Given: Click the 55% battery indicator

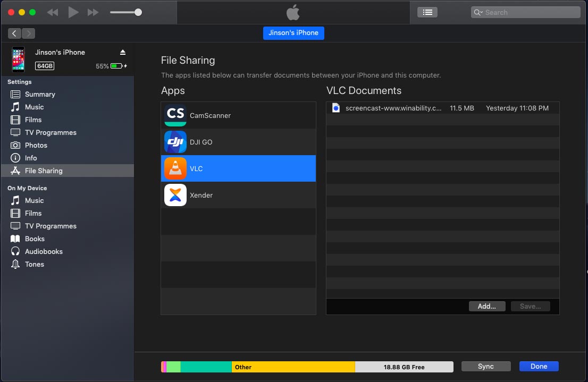Looking at the screenshot, I should tap(111, 66).
